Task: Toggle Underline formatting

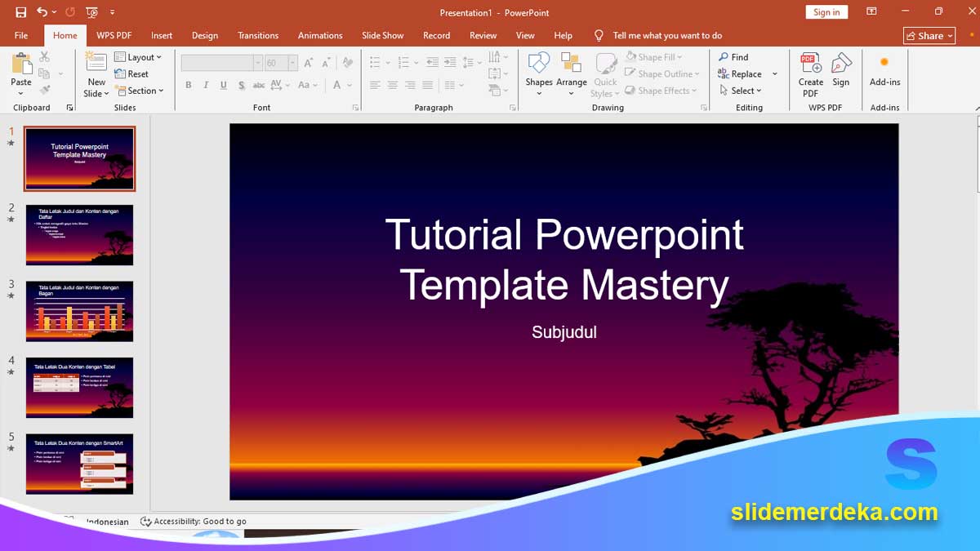Action: pos(224,85)
